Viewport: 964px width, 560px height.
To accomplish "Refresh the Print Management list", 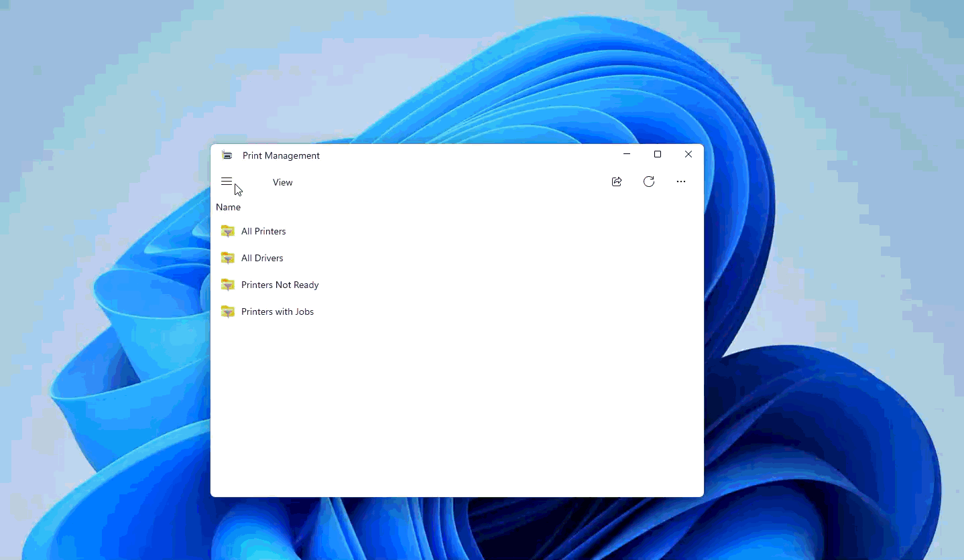I will point(649,182).
